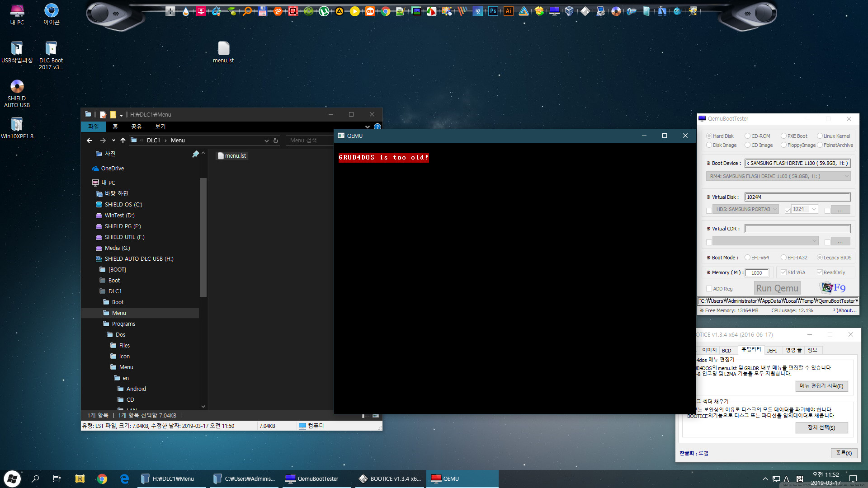Click the plus icon on the dock
This screenshot has height=488, width=868.
point(170,11)
